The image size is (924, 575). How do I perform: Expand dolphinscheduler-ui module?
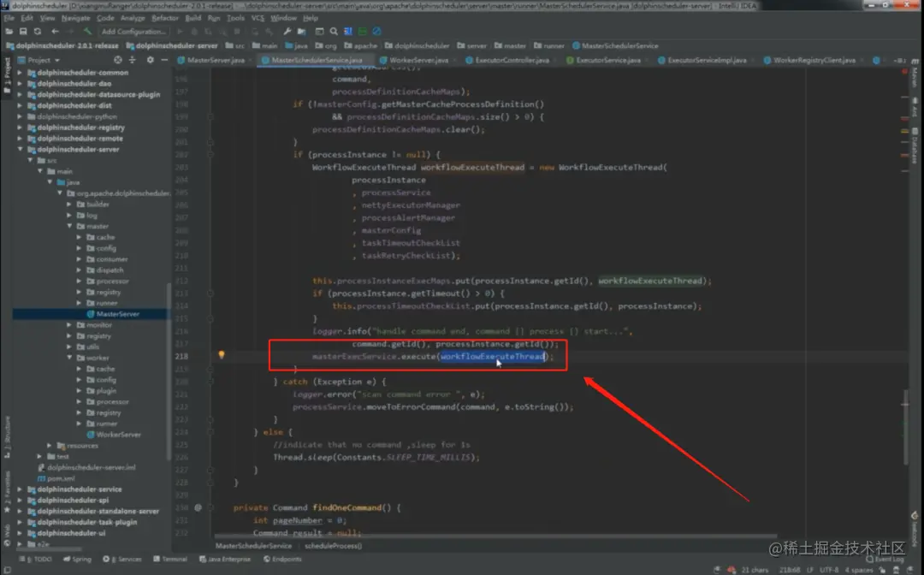tap(20, 533)
